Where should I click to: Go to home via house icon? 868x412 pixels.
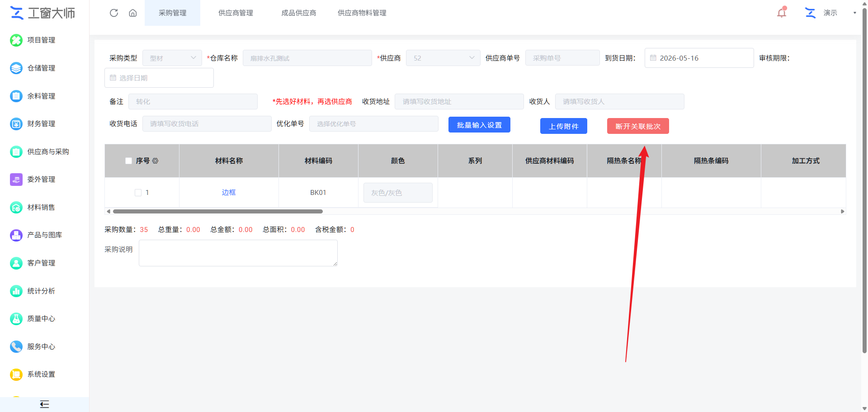click(x=133, y=13)
